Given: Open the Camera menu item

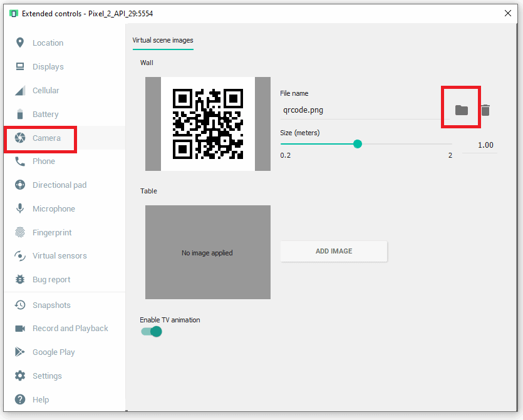Looking at the screenshot, I should 46,138.
